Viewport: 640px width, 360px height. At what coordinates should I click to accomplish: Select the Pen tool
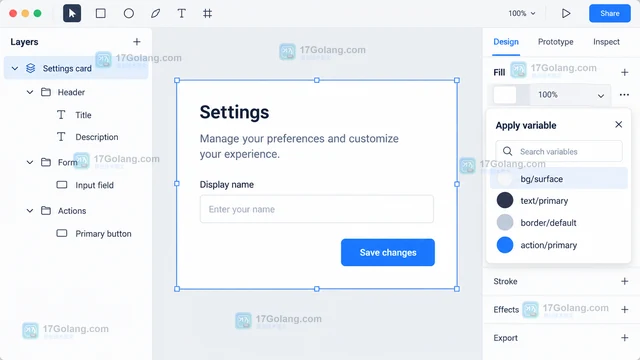coord(156,13)
